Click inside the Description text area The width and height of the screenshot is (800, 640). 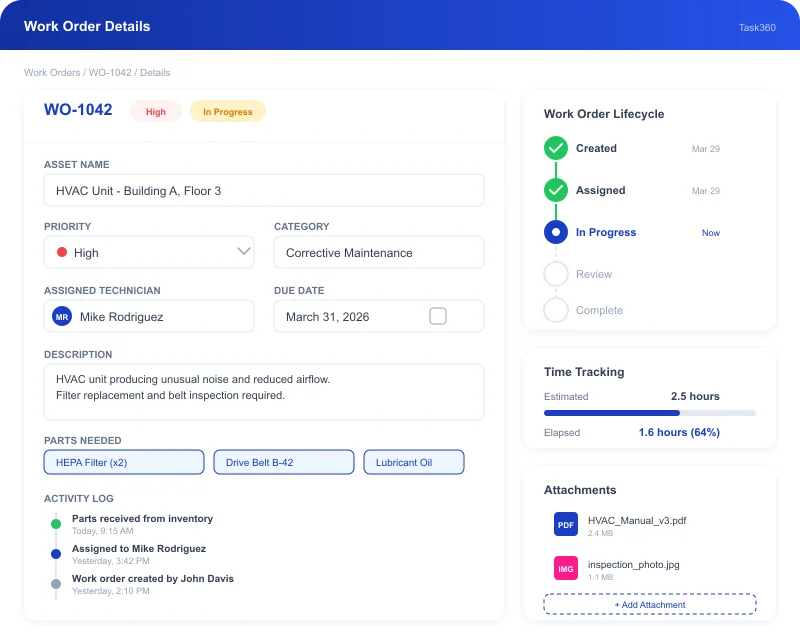tap(264, 392)
